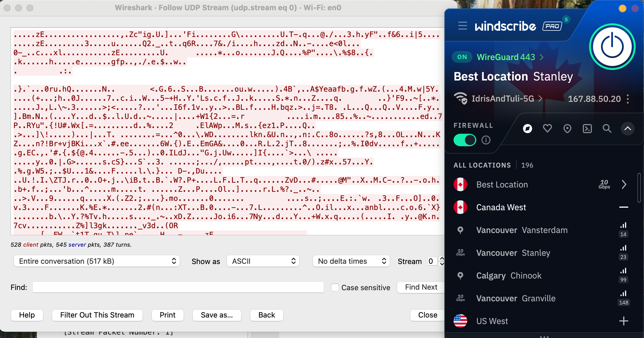The height and width of the screenshot is (338, 644).
Task: Open the location search magnifier icon
Action: 607,129
